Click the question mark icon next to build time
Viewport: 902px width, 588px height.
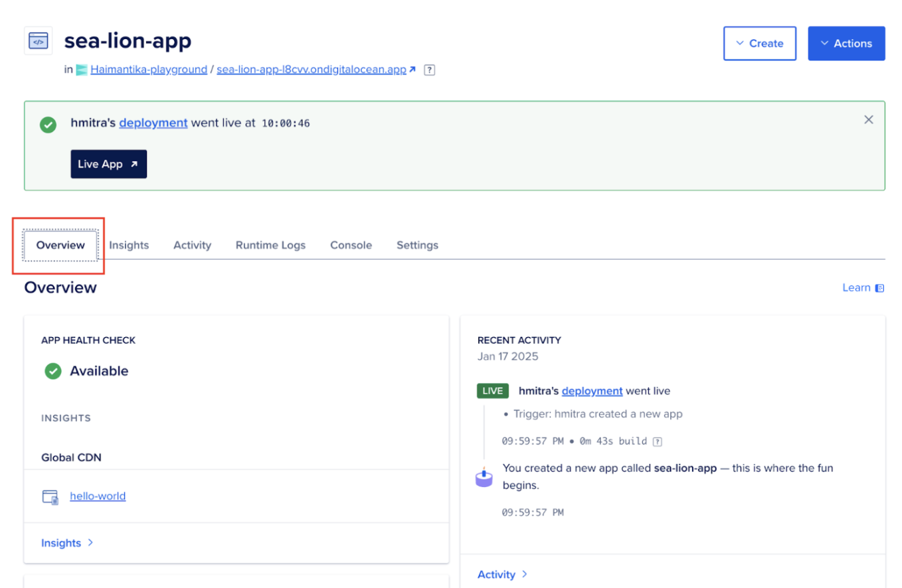pos(658,441)
